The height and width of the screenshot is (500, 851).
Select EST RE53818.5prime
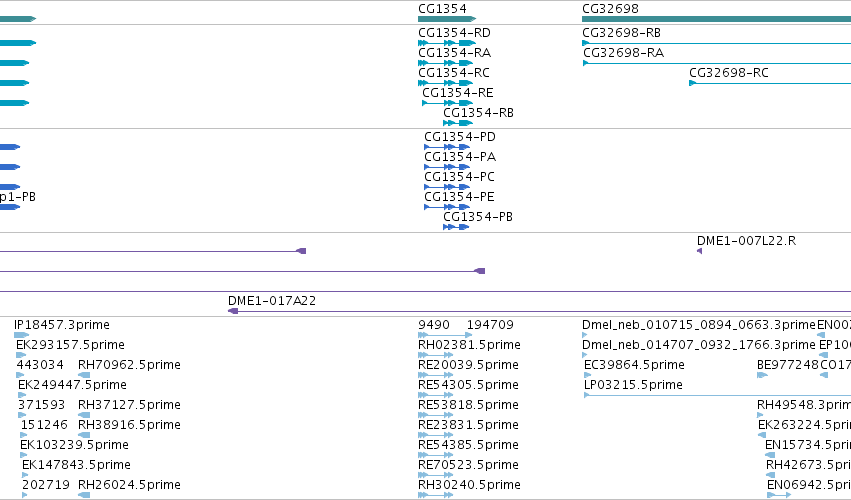pos(468,405)
